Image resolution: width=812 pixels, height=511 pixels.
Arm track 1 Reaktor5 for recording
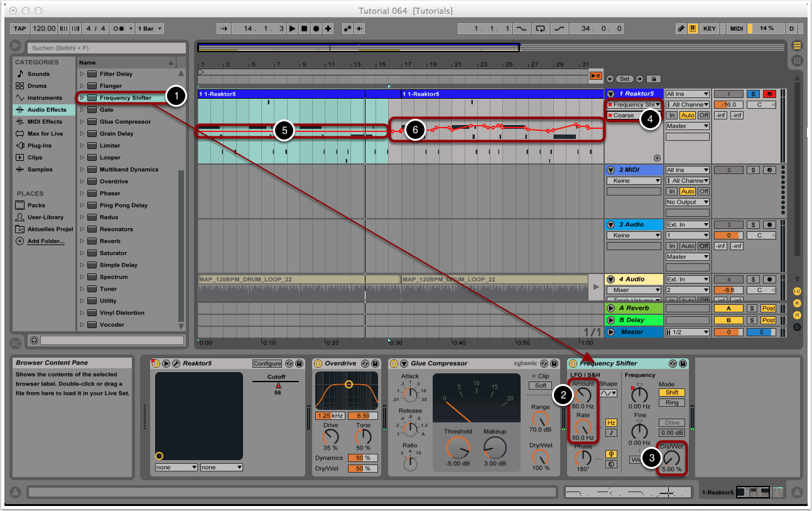tap(769, 94)
